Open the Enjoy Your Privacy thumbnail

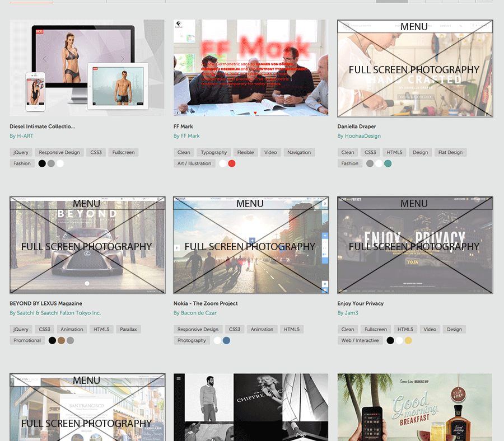415,245
